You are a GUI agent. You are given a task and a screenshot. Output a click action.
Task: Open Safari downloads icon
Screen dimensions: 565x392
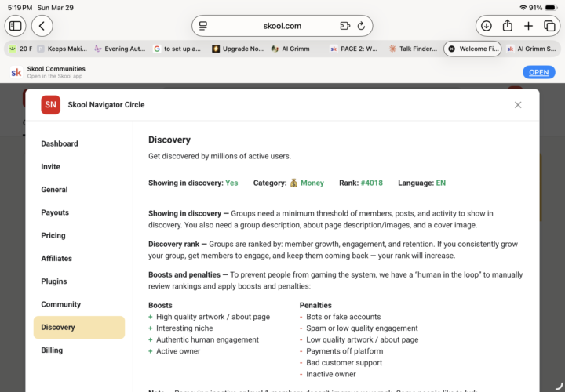click(487, 26)
